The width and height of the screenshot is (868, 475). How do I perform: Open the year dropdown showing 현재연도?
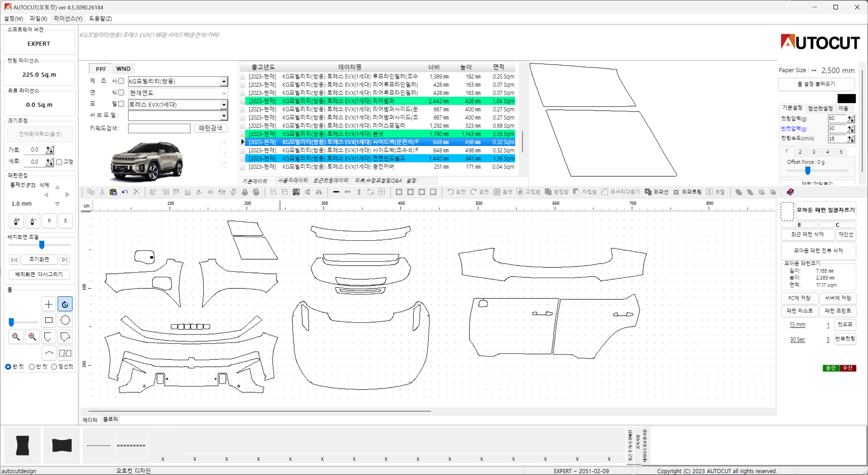(178, 93)
